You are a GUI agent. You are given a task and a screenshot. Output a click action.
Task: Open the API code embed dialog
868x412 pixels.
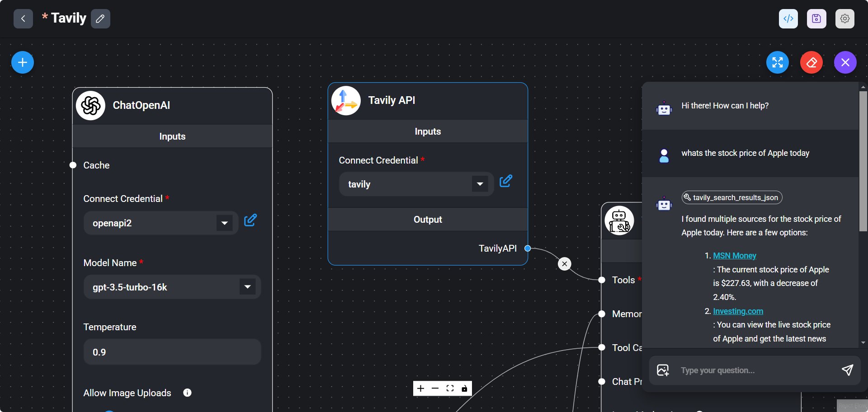(788, 19)
